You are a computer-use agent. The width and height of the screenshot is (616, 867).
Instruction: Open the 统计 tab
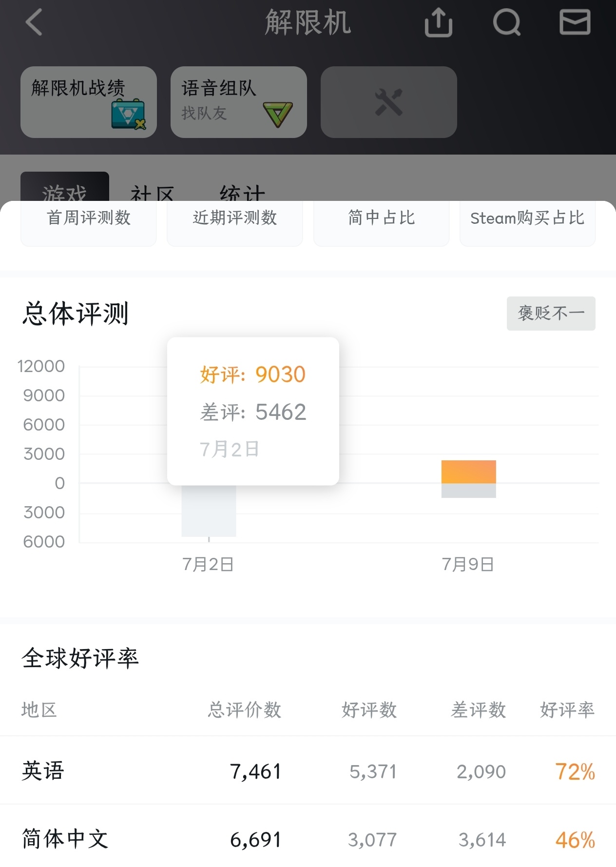[x=242, y=193]
